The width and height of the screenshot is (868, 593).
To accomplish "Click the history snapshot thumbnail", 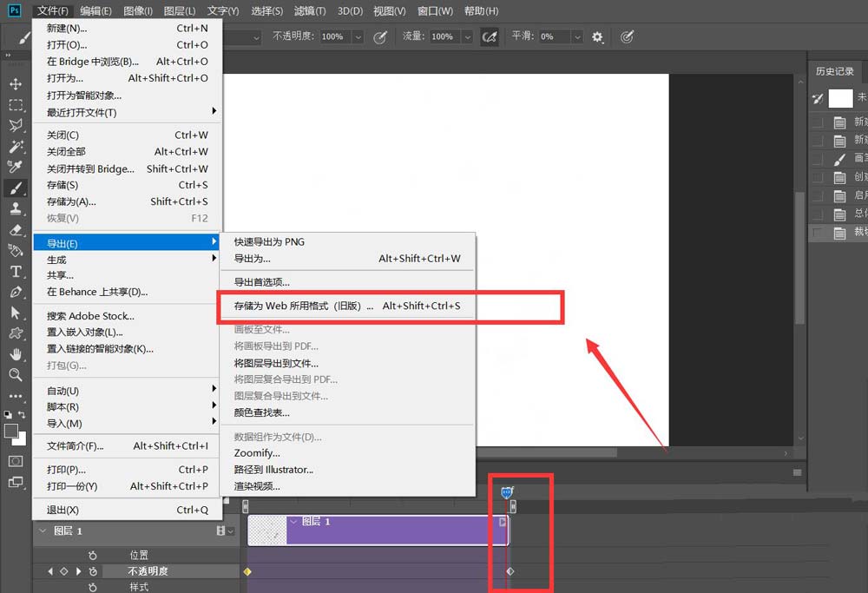I will coord(840,99).
